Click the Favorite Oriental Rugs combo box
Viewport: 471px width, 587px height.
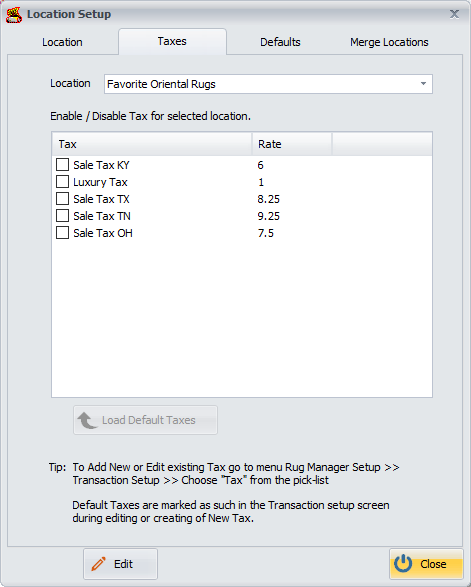[268, 84]
